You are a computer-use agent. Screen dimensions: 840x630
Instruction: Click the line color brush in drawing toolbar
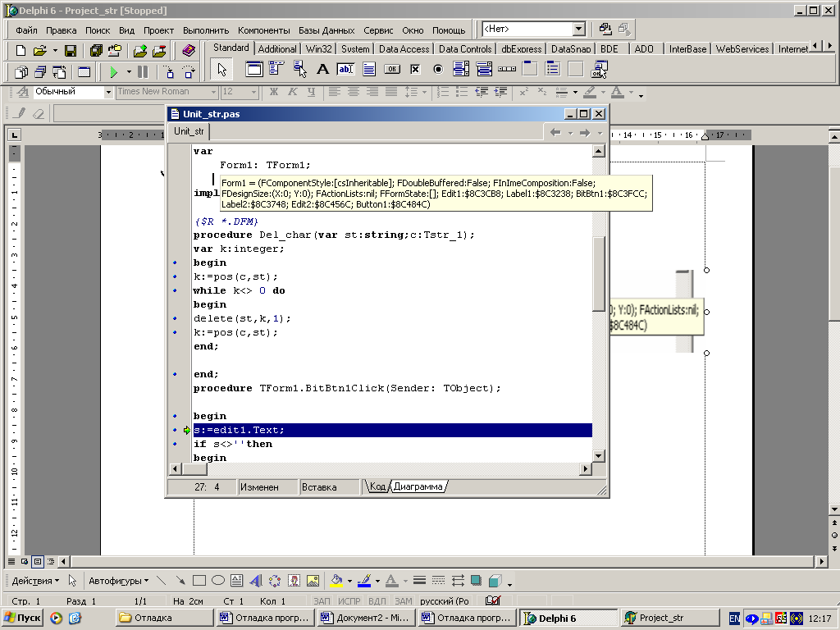[x=364, y=581]
